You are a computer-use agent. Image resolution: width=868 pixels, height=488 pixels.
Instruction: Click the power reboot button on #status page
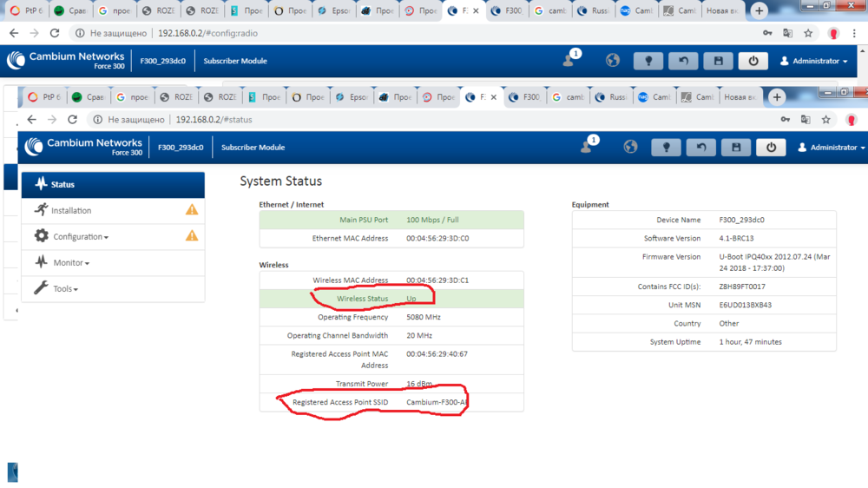click(x=771, y=148)
